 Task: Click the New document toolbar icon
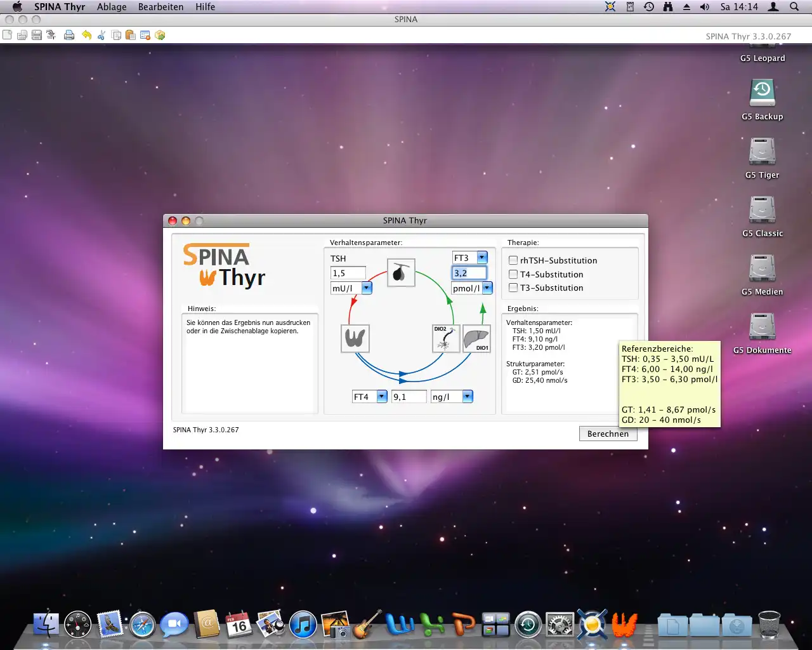pos(7,35)
